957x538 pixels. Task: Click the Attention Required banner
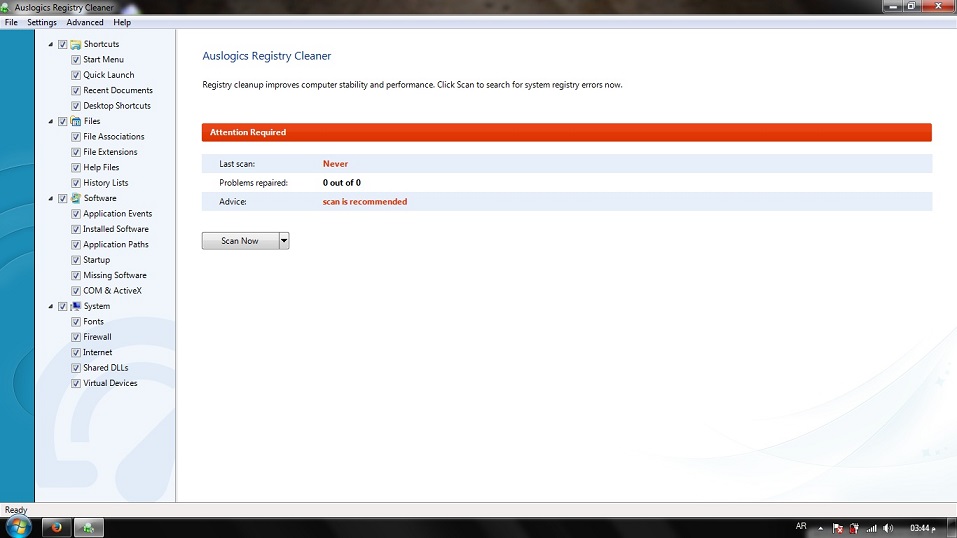(566, 132)
